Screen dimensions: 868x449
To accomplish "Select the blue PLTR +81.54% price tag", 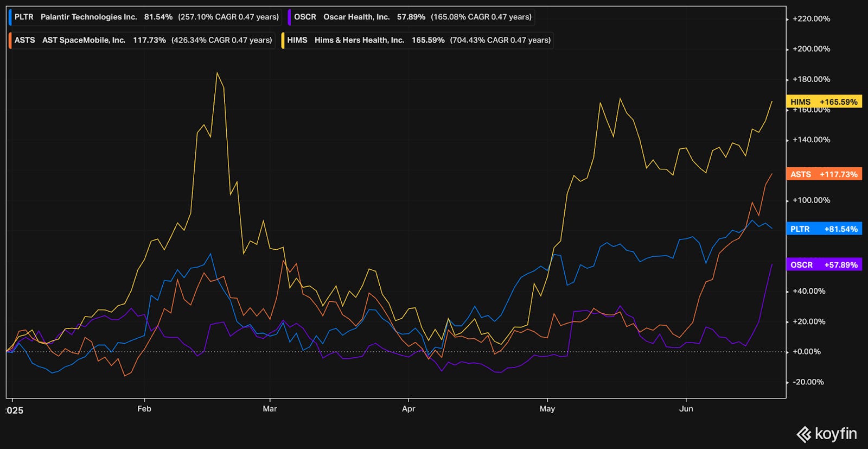I will point(824,229).
